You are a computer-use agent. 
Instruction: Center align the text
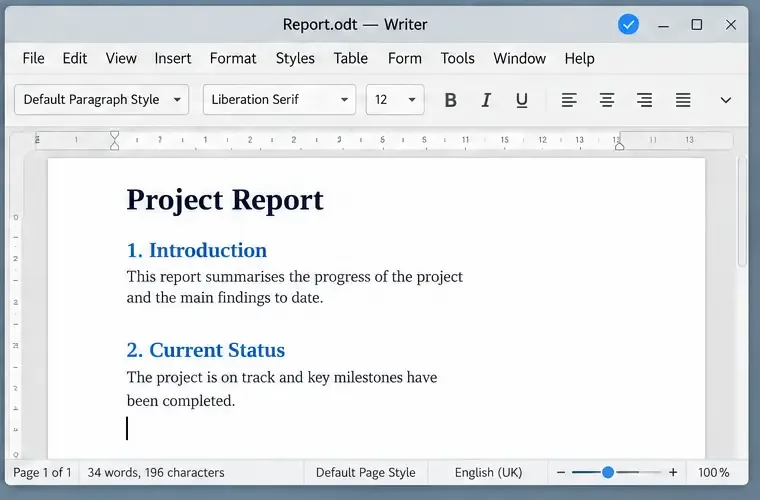607,100
